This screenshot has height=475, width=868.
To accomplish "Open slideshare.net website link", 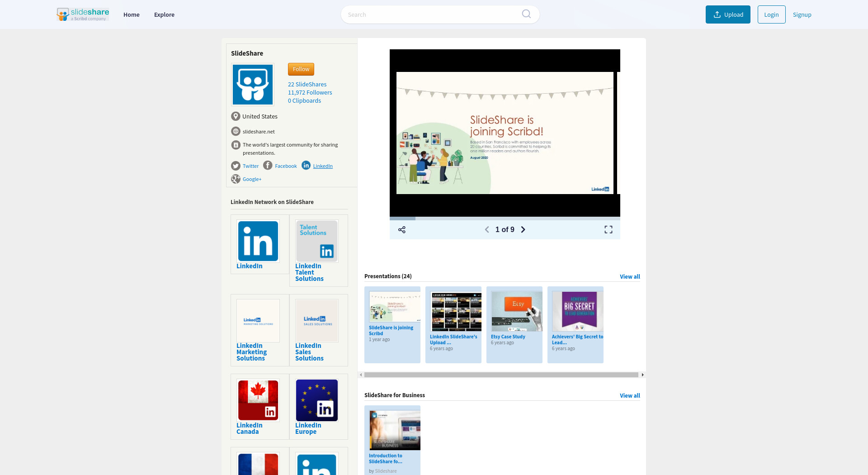I will 259,132.
